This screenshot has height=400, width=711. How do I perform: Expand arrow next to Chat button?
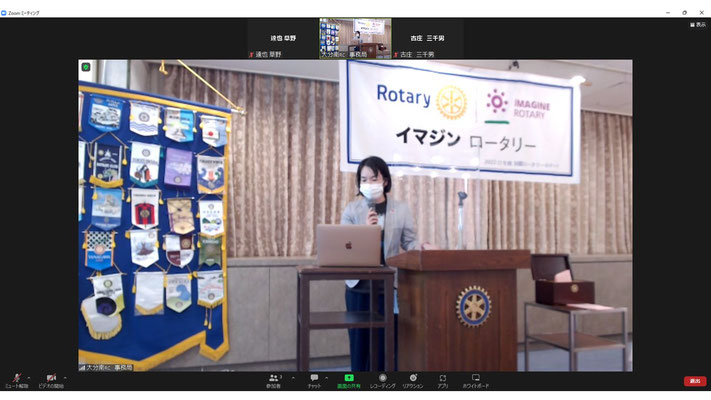coord(326,378)
